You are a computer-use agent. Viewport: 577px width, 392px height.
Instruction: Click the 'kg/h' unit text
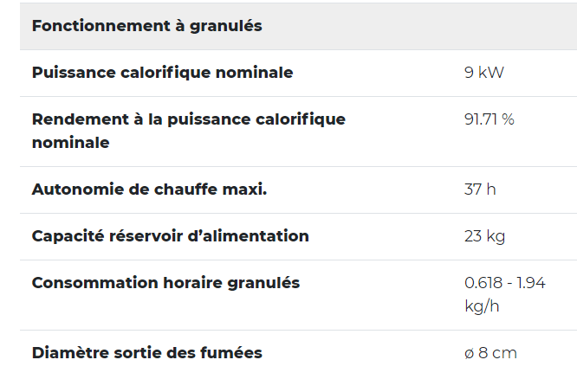tap(482, 306)
